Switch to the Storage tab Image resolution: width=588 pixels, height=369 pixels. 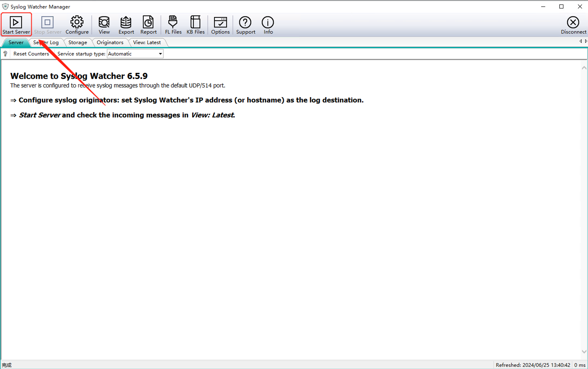pyautogui.click(x=77, y=43)
